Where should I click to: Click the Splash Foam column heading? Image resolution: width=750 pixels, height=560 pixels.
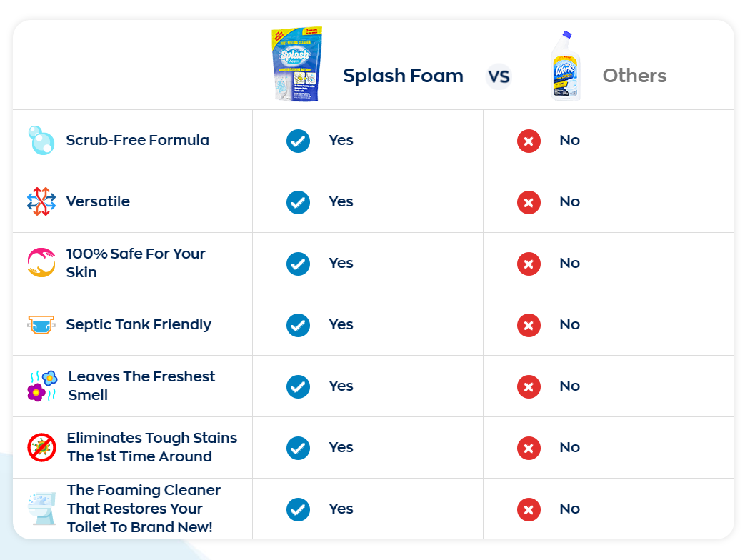tap(403, 76)
